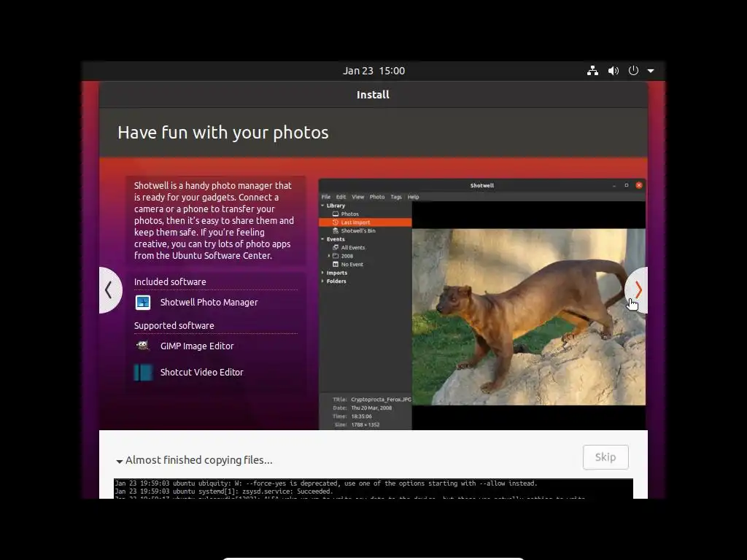Open the View menu in Shotwell
Screen dimensions: 747x560
coord(357,197)
